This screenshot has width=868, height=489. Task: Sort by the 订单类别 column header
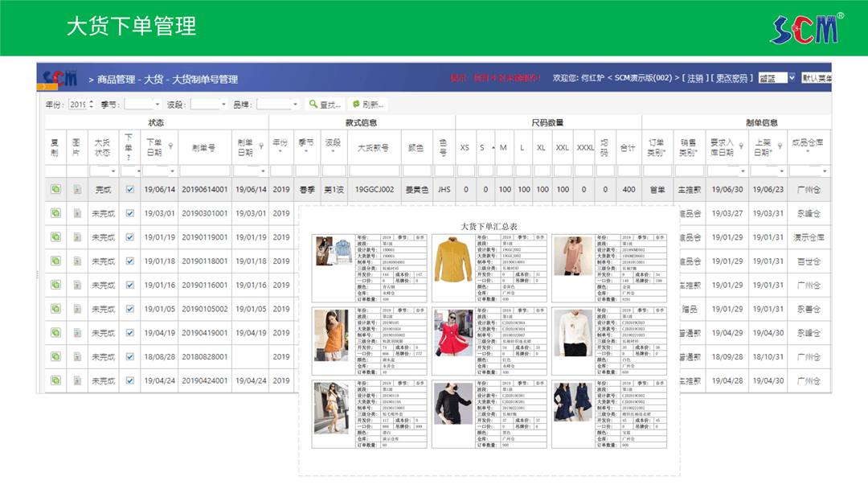tap(657, 147)
